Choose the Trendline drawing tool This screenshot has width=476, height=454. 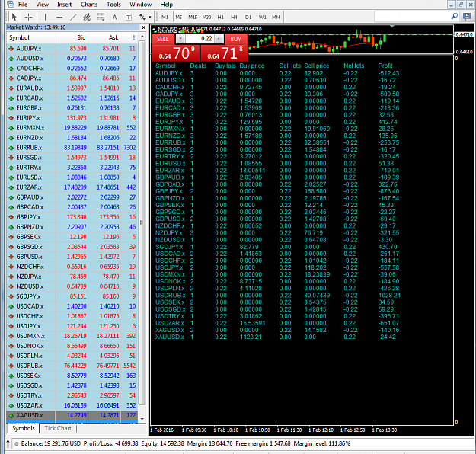pyautogui.click(x=73, y=17)
